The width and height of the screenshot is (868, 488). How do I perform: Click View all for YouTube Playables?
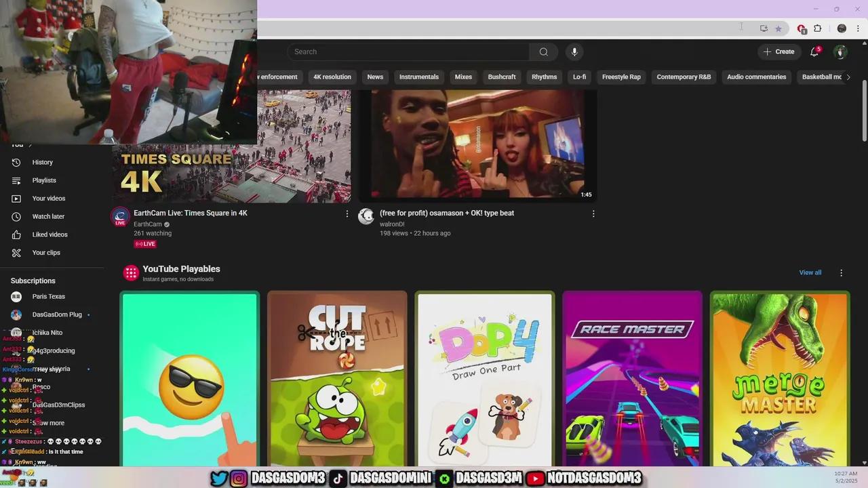click(810, 272)
